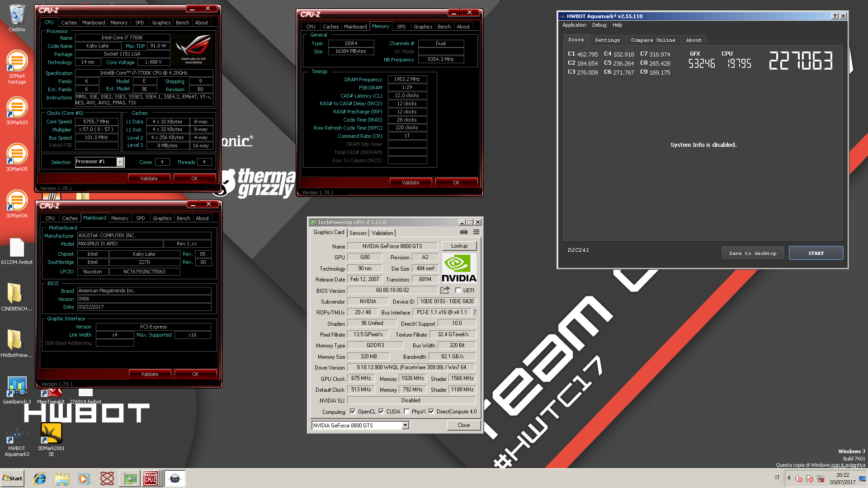Open Windows Explorer from the taskbar

[x=62, y=479]
